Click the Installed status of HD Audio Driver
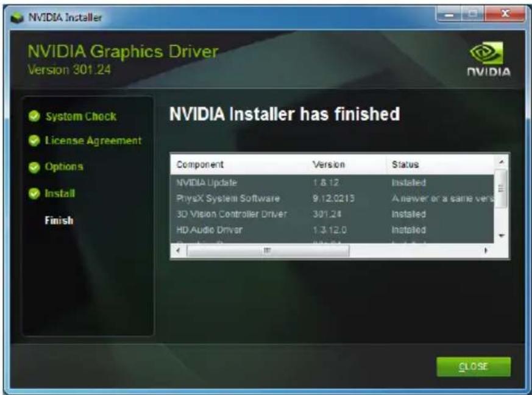Viewport: 532px width, 395px height. (x=408, y=230)
